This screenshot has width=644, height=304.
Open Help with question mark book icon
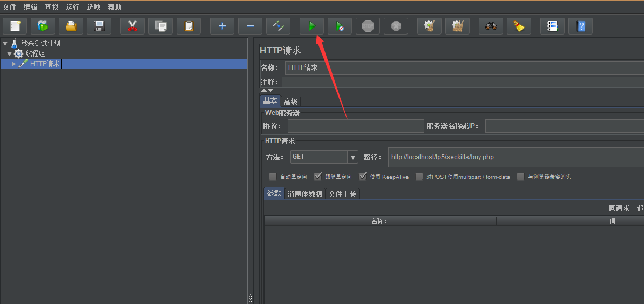(x=580, y=26)
